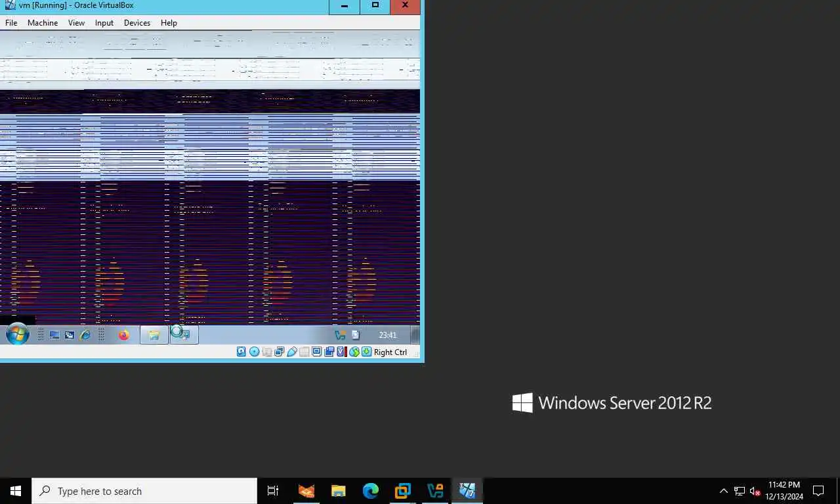This screenshot has height=504, width=840.
Task: Click the shared folders indicator icon
Action: coord(304,352)
